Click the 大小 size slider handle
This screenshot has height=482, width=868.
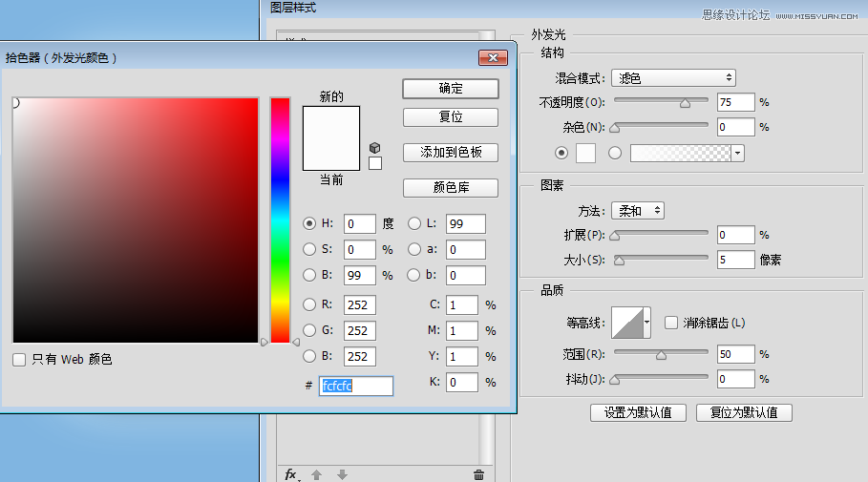coord(620,261)
